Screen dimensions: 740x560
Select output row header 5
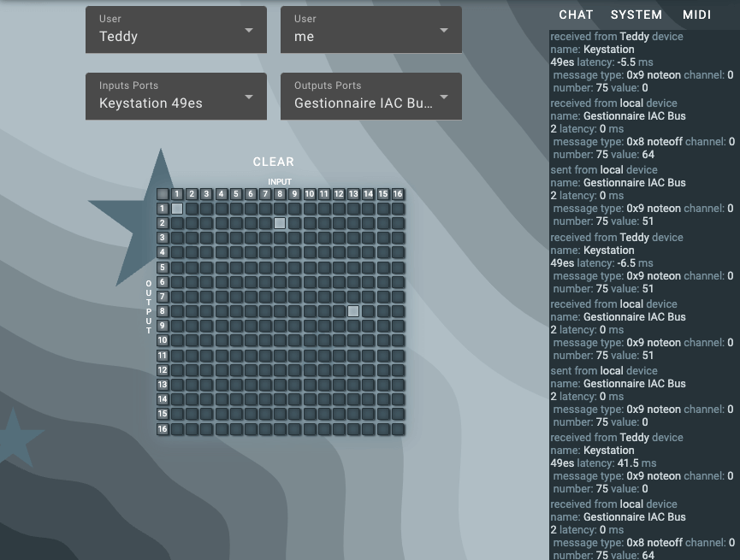163,268
